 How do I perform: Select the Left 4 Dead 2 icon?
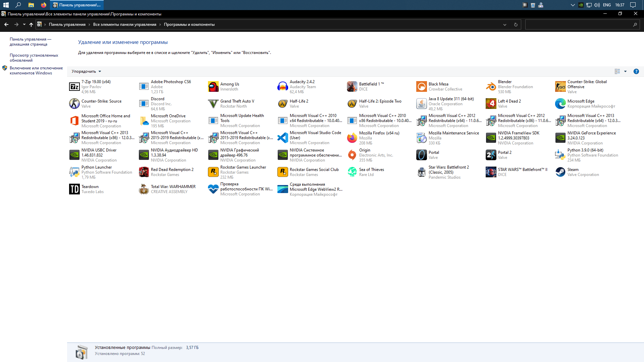[x=491, y=104]
